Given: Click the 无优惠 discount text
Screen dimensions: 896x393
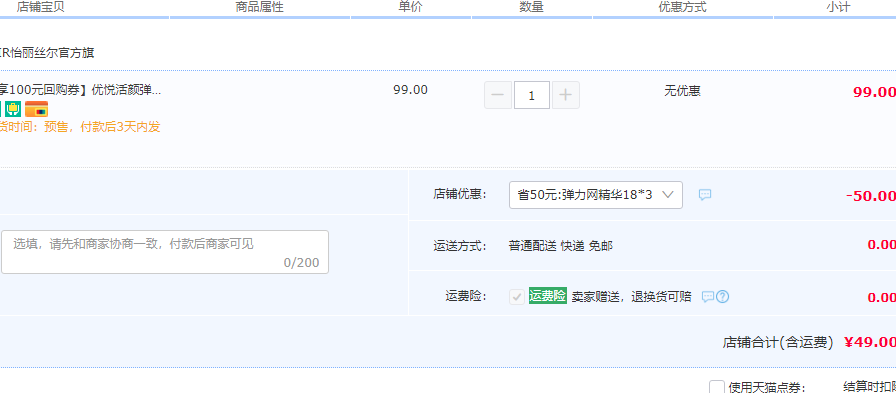Looking at the screenshot, I should (682, 91).
